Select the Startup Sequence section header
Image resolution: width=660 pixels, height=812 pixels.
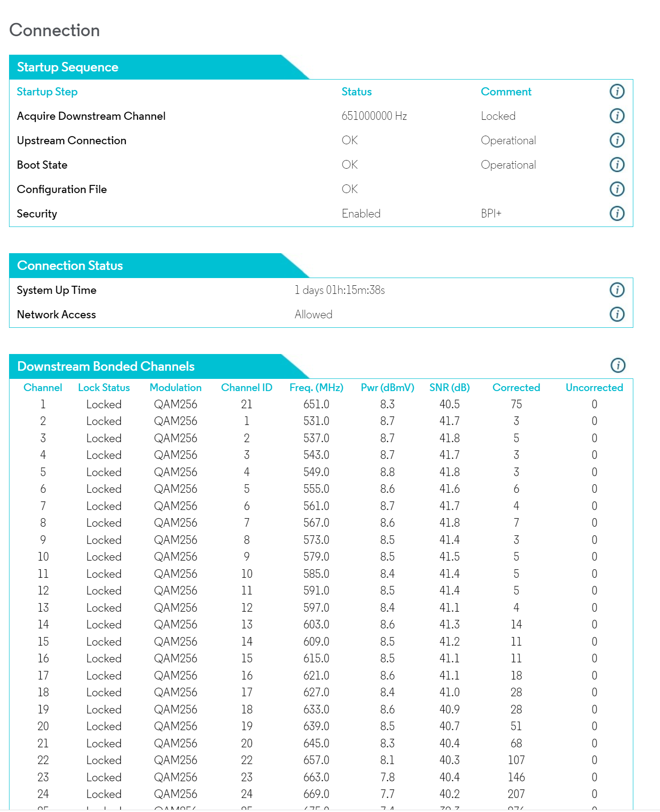68,67
